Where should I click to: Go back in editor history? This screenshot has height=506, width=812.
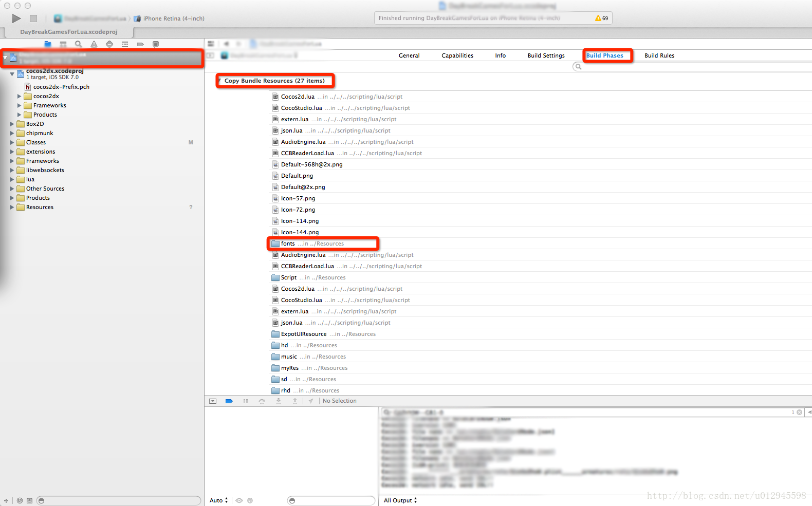[226, 44]
